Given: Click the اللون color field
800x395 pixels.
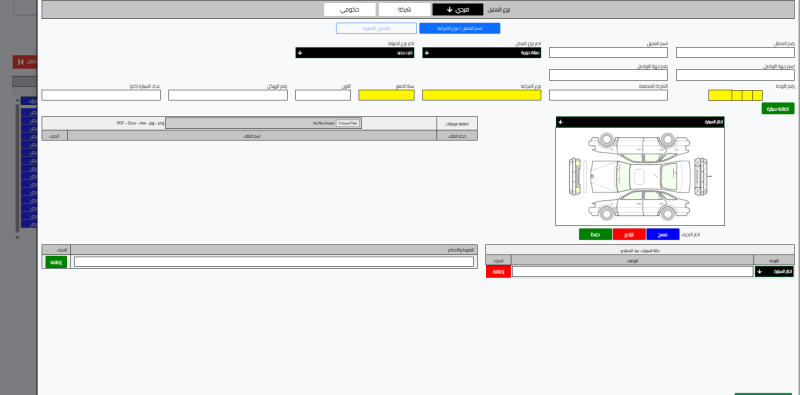Looking at the screenshot, I should pyautogui.click(x=323, y=95).
